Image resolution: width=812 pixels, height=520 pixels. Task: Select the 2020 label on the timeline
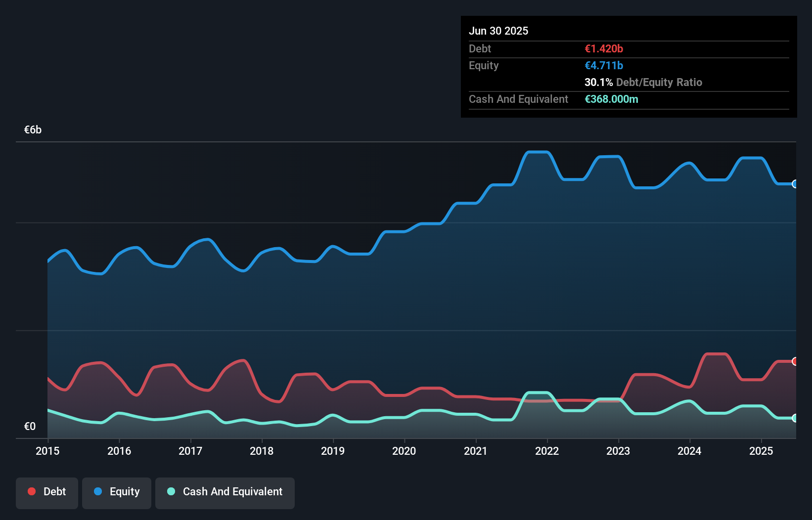[x=404, y=451]
